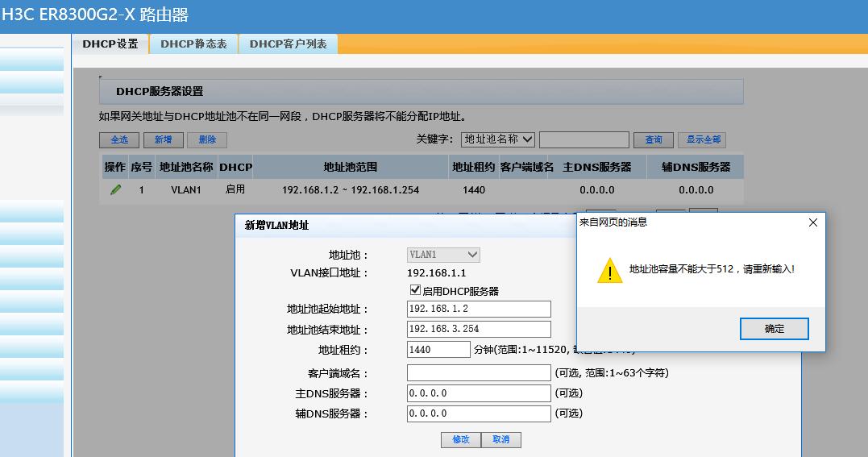Screen dimensions: 868x457
Task: Click the 修改 button in the dialog
Action: point(460,439)
